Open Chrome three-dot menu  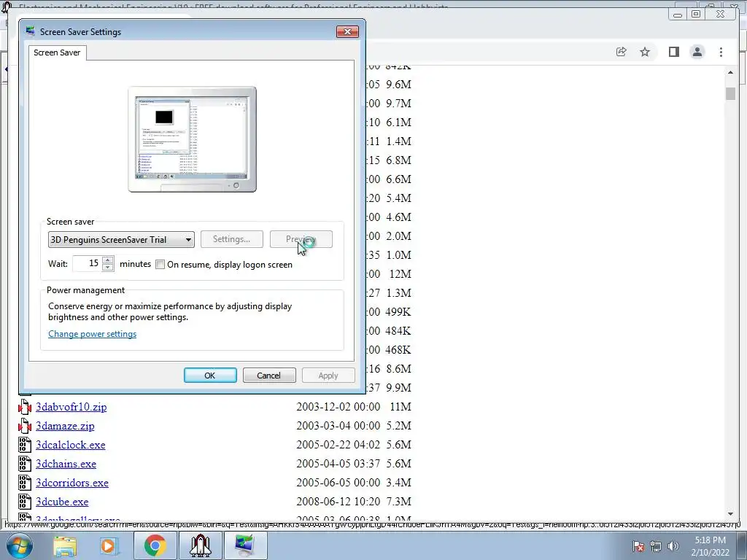(x=721, y=52)
